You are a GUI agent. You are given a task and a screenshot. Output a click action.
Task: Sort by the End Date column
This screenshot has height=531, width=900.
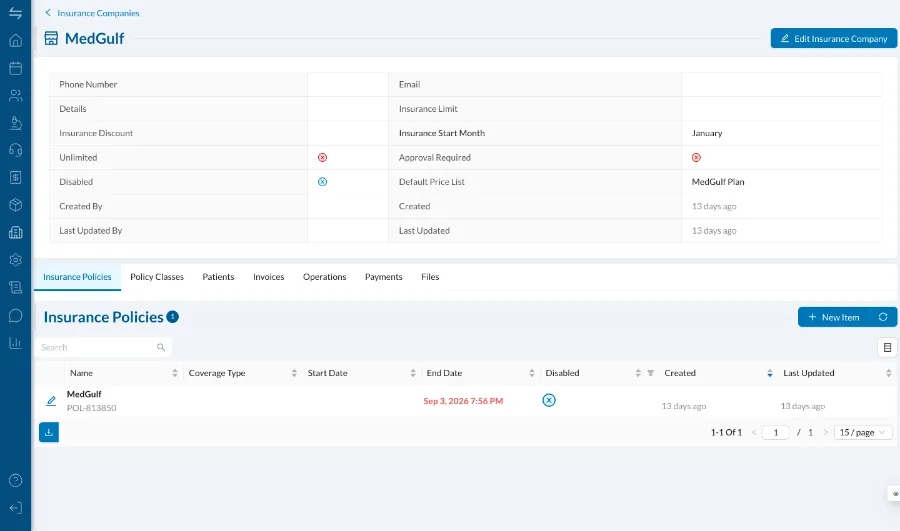[532, 373]
